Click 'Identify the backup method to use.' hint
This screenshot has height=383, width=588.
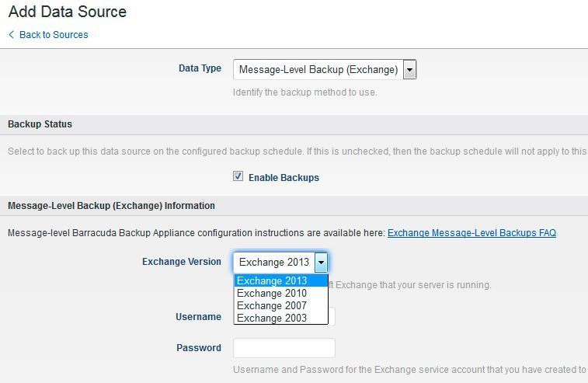click(305, 92)
